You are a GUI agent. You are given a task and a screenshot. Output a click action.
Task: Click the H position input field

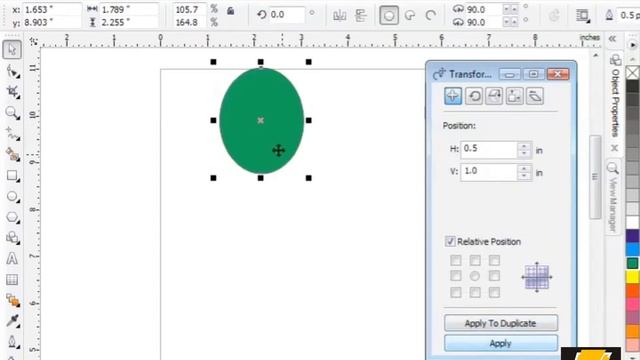pos(489,149)
